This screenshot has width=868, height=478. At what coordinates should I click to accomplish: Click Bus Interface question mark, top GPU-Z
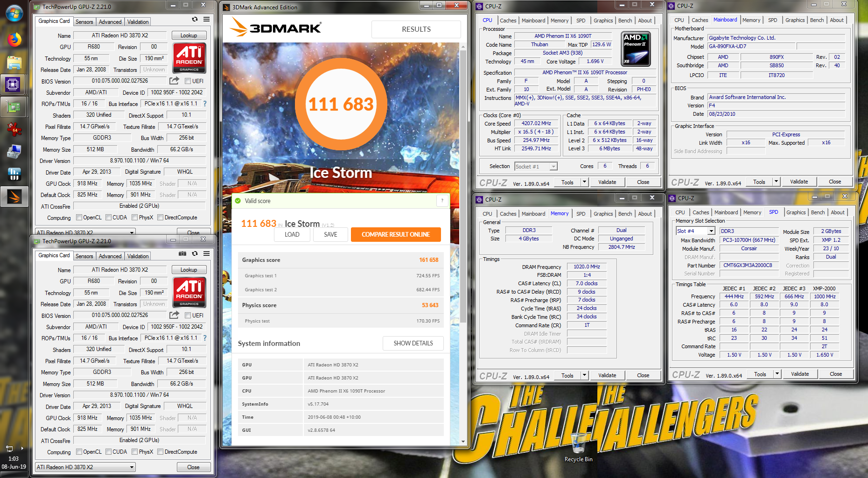[x=204, y=104]
